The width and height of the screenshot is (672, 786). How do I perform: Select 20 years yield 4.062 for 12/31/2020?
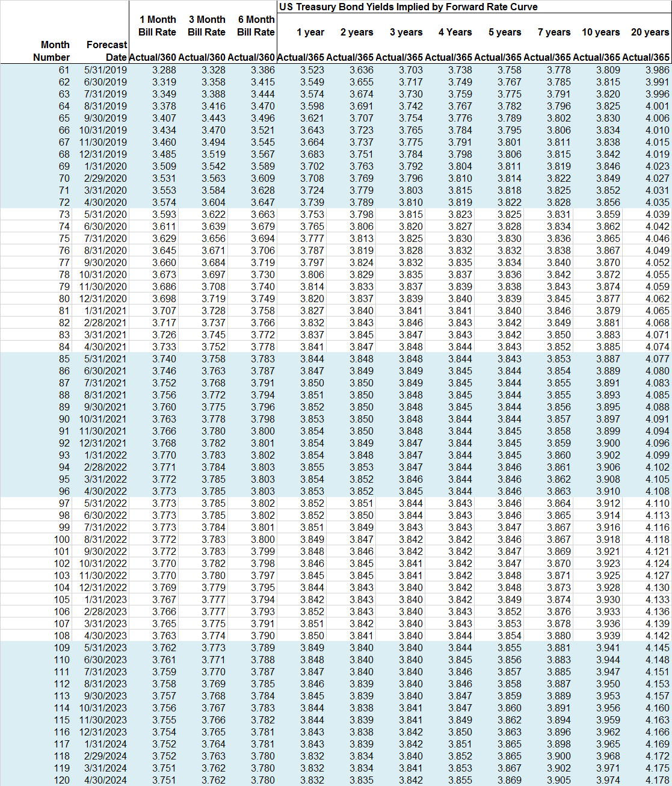[657, 299]
